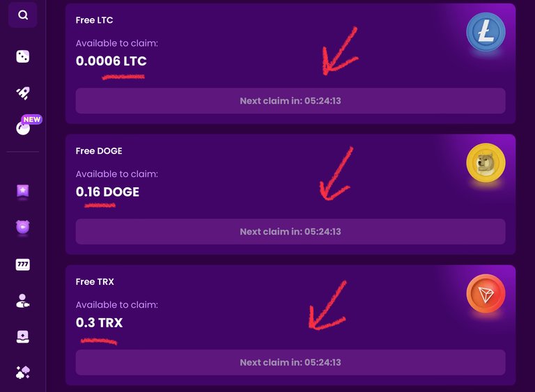The height and width of the screenshot is (392, 535).
Task: Click the 0.3 TRX claim amount
Action: click(x=100, y=322)
